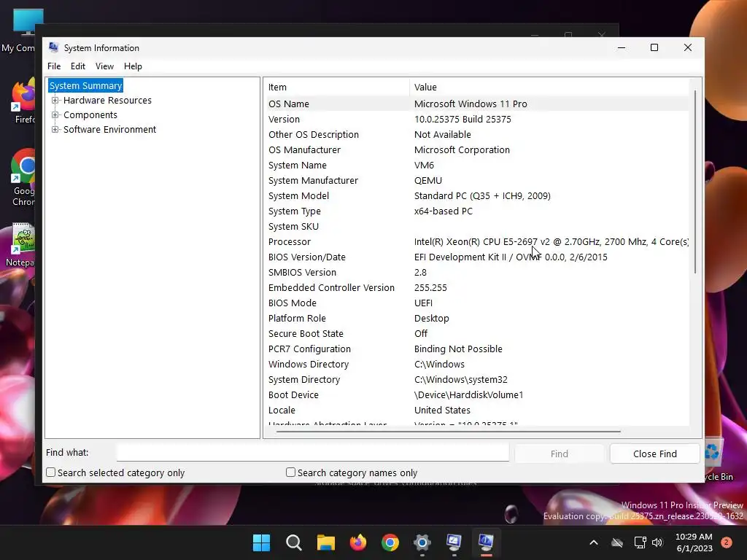Click the Close Find button
This screenshot has height=560, width=747.
[x=654, y=454]
